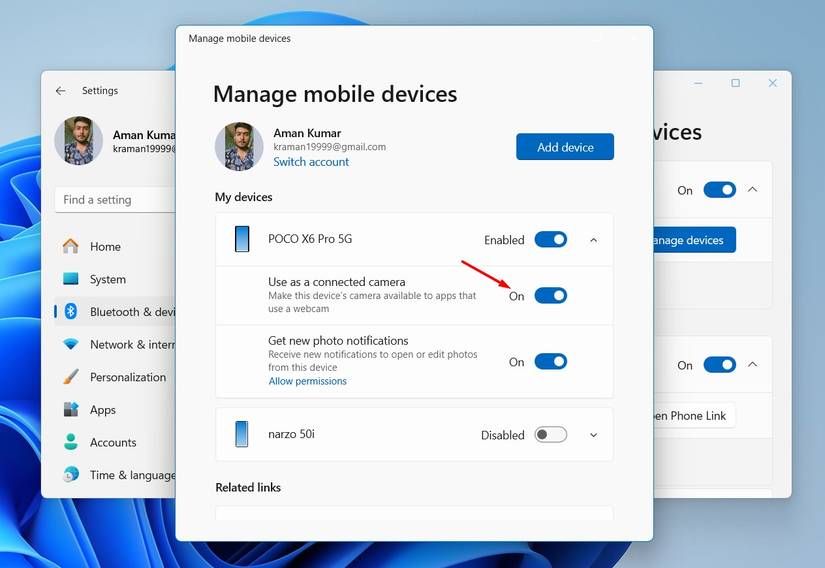Enable the narzo 50i device toggle

(550, 435)
